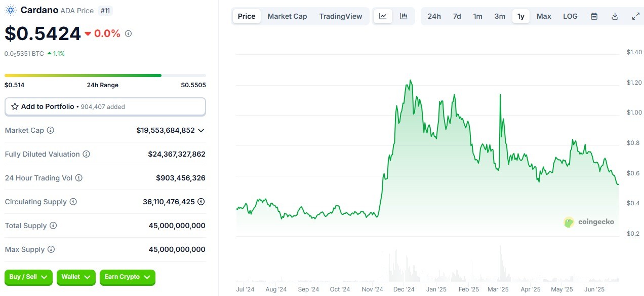The width and height of the screenshot is (644, 296).
Task: Select the Price tab
Action: [247, 16]
